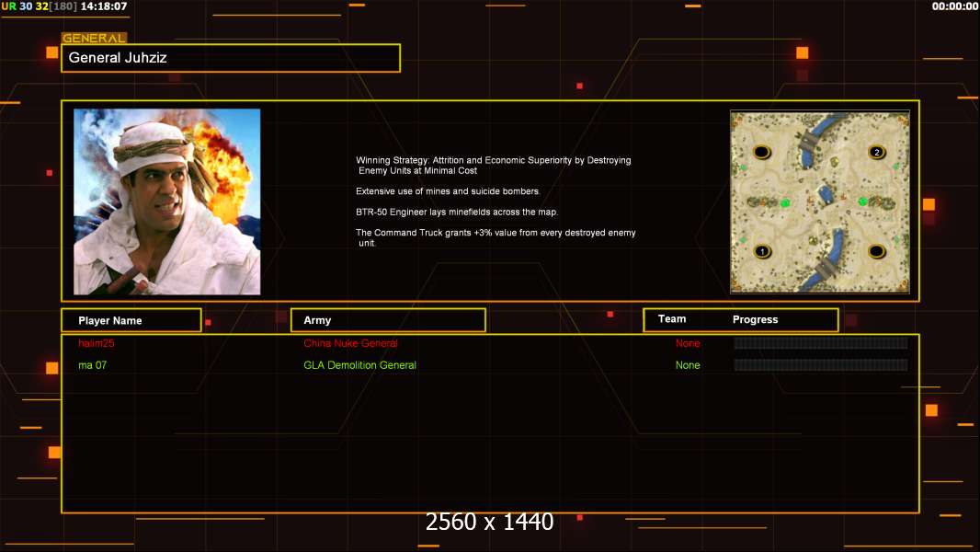Screen dimensions: 980x552
Task: Click the UR 30 32 FPS counter
Action: (40, 6)
